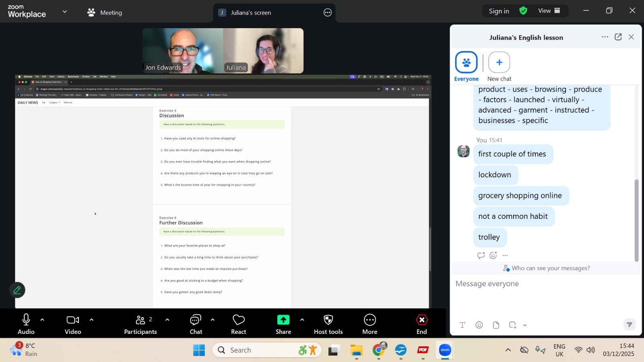
Task: Expand audio options arrow
Action: (42, 320)
